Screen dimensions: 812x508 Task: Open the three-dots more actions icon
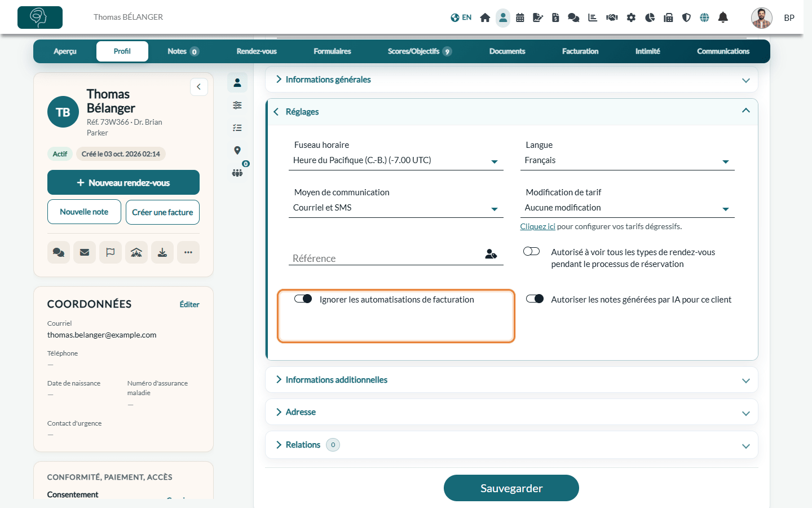coord(188,252)
